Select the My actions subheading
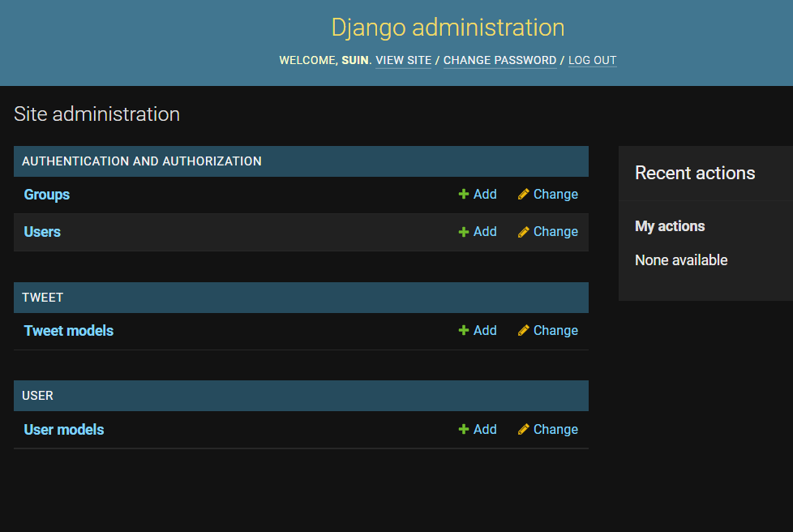This screenshot has width=793, height=532. [x=670, y=226]
